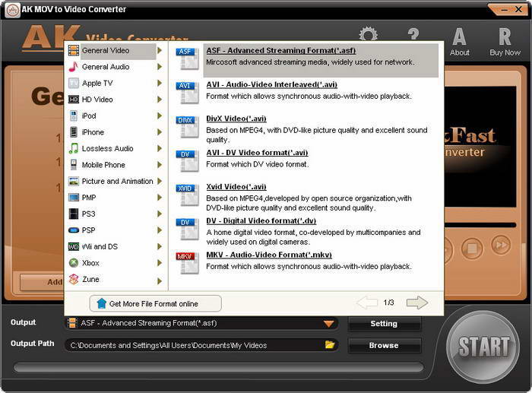Click the DV icon beside Digital Video format

(x=187, y=230)
